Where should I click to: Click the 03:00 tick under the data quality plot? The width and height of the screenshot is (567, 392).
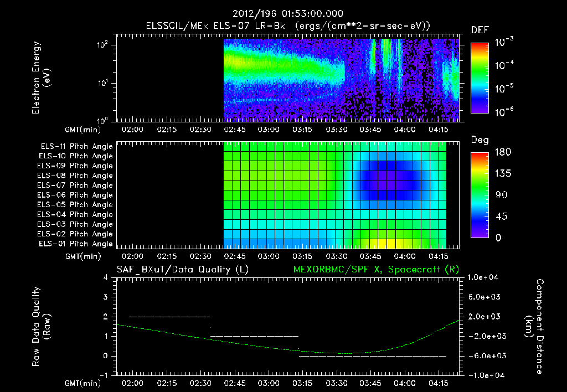coord(269,383)
